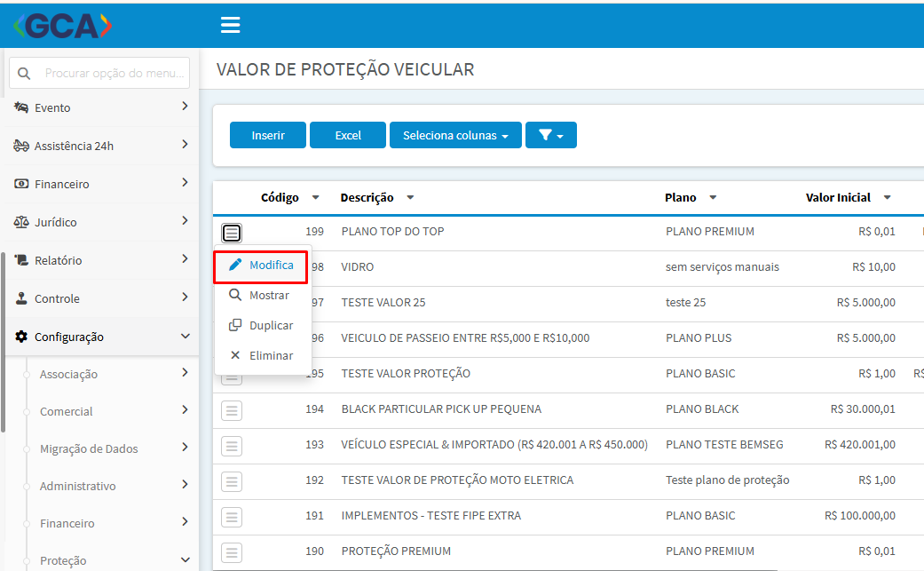Click the search magnifier icon in menu search
This screenshot has width=924, height=571.
point(24,74)
